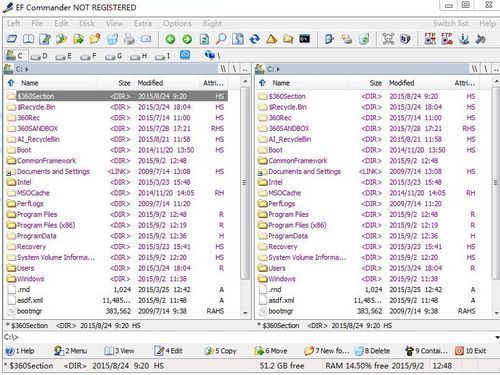500x375 pixels.
Task: Click the 10 Exit function button
Action: tap(471, 351)
